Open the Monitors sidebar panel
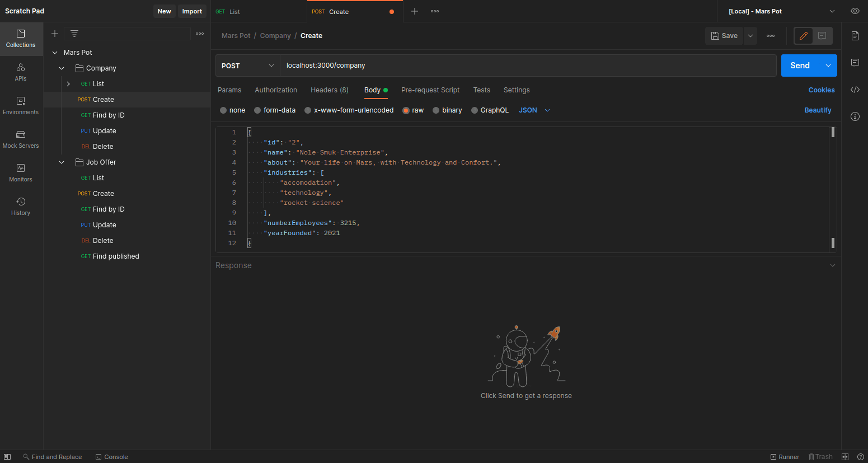The image size is (868, 463). (x=21, y=173)
